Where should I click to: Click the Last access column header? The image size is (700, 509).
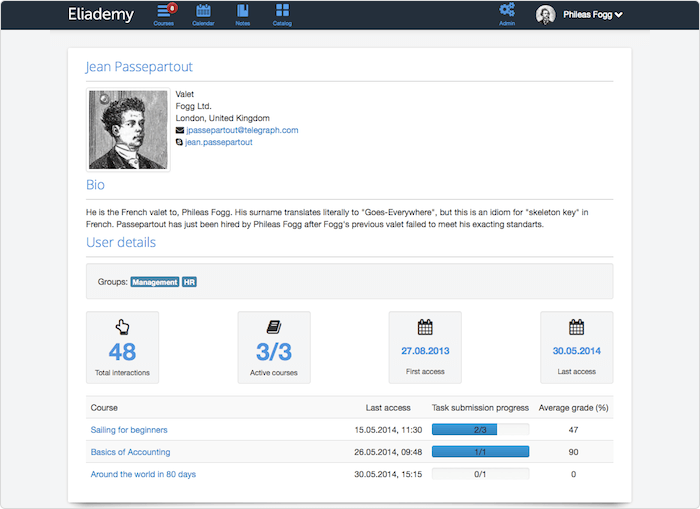(388, 408)
